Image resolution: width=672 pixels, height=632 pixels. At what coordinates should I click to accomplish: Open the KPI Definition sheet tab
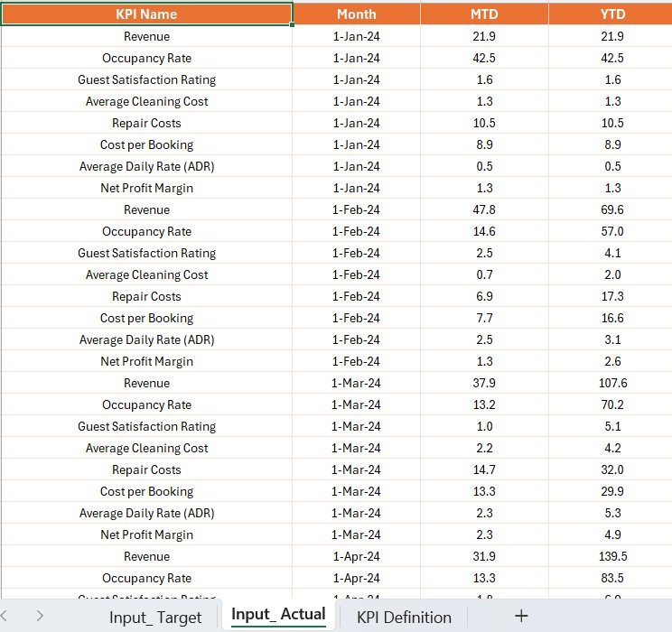pos(404,618)
